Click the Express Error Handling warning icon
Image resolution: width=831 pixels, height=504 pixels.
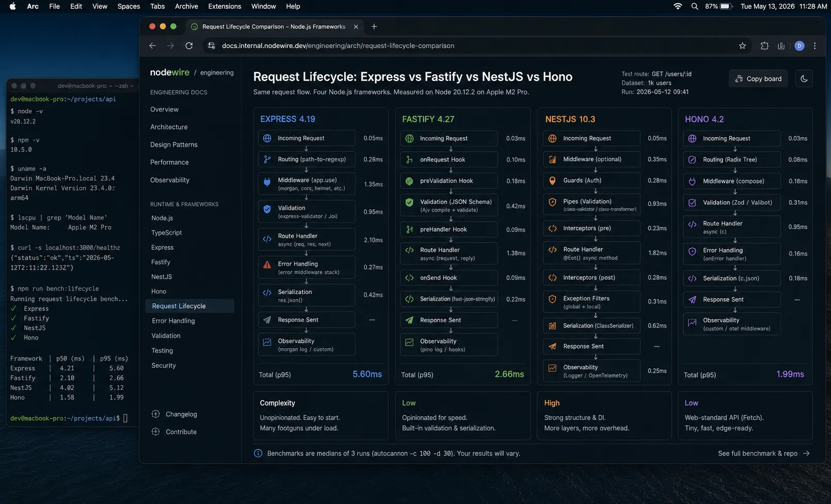point(267,265)
